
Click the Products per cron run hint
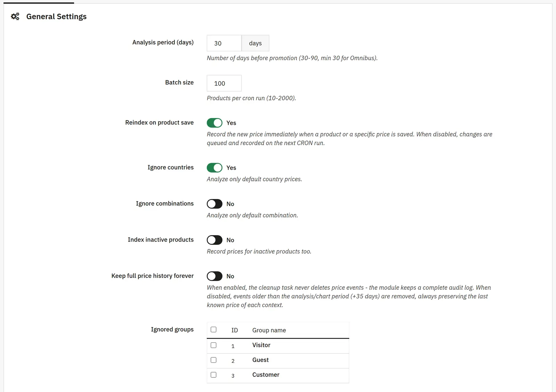(251, 98)
